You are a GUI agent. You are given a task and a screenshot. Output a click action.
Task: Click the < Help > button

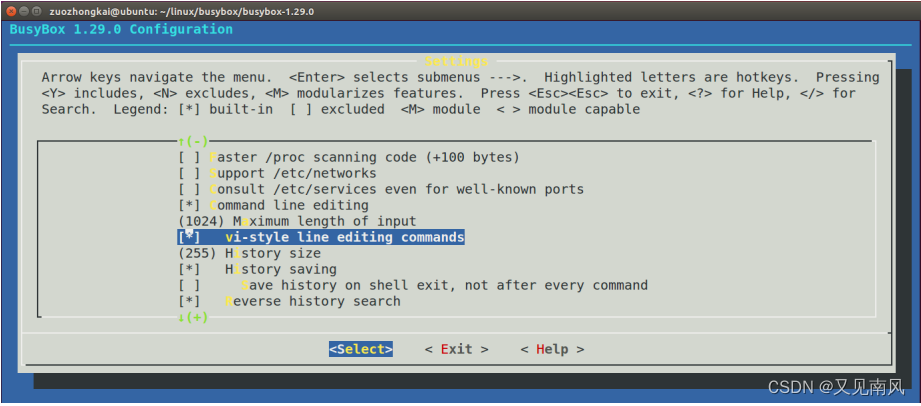[552, 349]
